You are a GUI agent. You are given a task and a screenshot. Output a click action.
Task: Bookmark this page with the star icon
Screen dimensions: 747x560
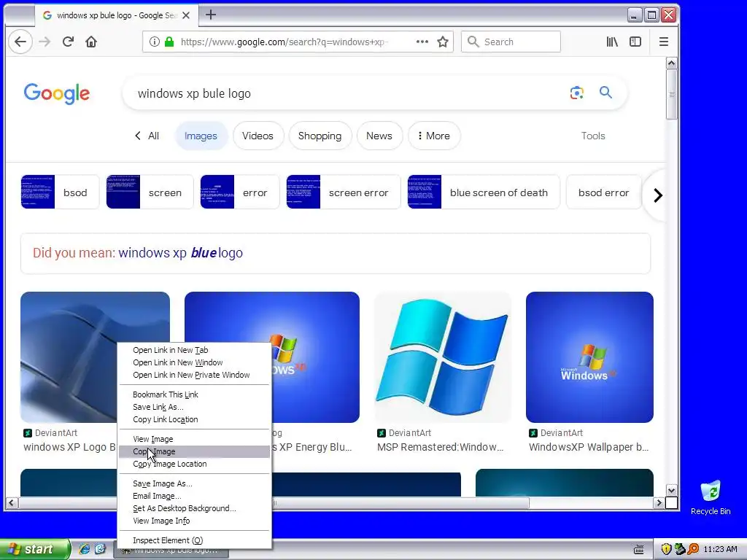pyautogui.click(x=443, y=42)
